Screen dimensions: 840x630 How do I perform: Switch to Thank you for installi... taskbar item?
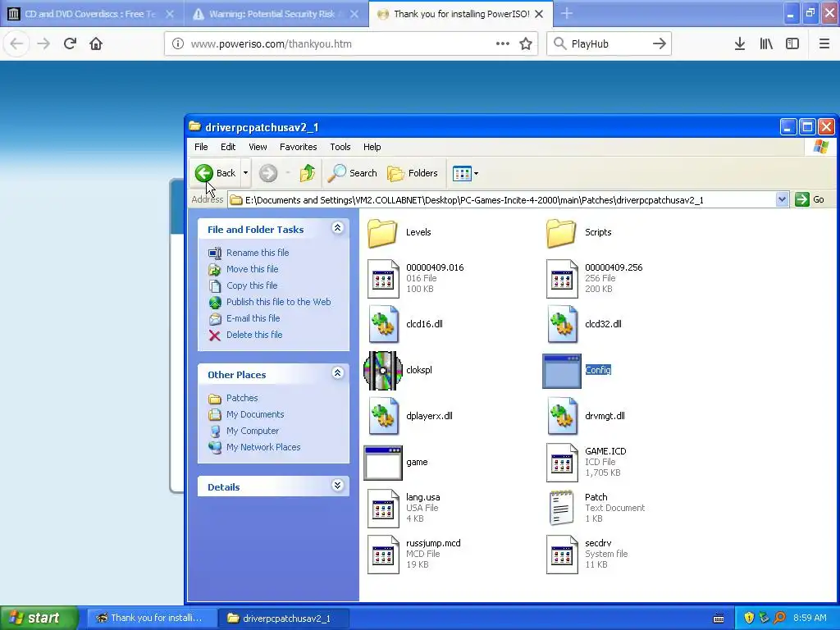point(151,618)
